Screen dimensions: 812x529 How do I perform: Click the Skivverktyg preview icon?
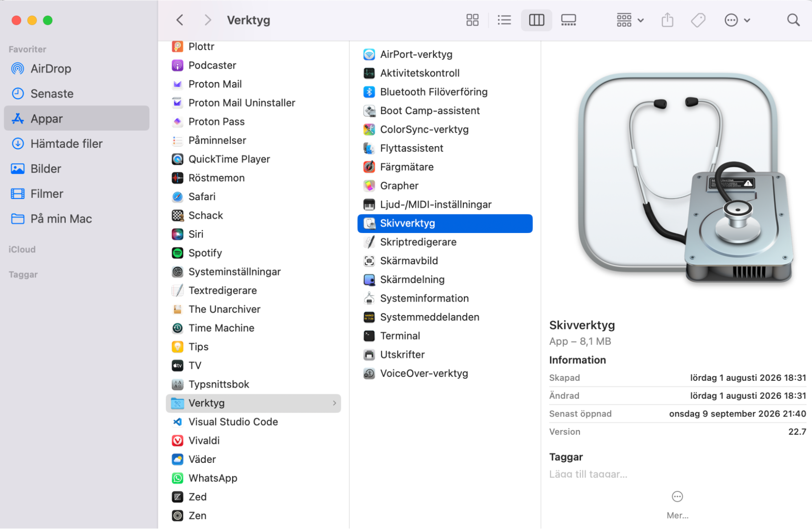click(x=685, y=178)
